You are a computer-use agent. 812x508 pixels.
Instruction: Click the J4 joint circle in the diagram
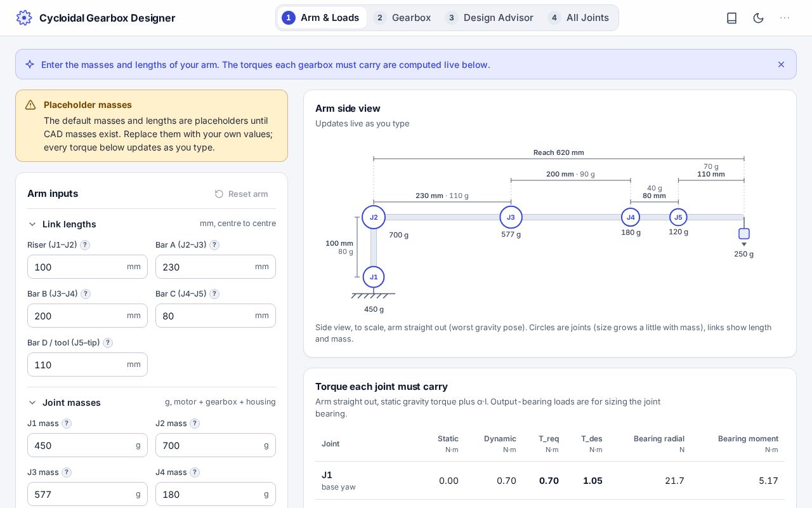point(631,217)
